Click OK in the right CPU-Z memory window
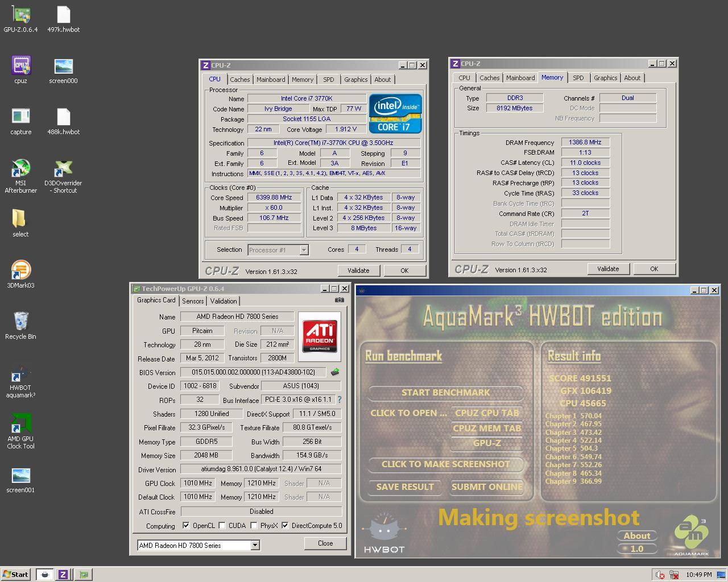Viewport: 728px width, 582px height. click(654, 269)
